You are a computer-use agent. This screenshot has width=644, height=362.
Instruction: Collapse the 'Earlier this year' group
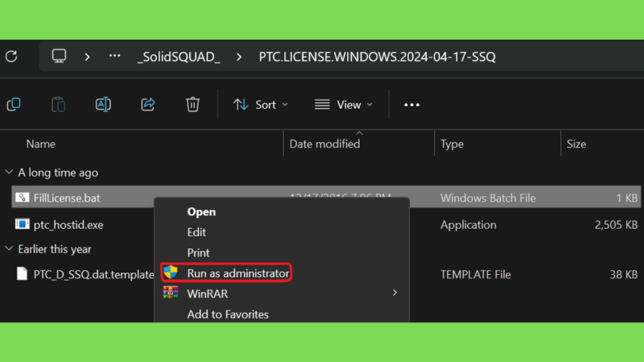point(9,250)
